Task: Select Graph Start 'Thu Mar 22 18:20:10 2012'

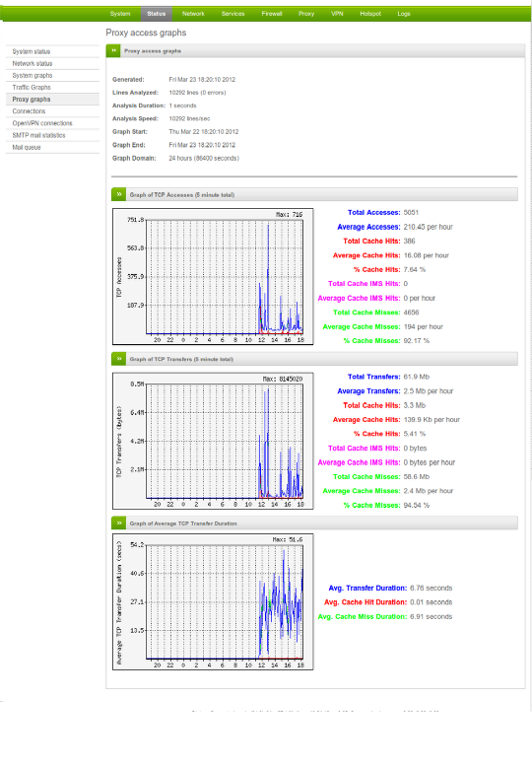Action: [x=204, y=132]
